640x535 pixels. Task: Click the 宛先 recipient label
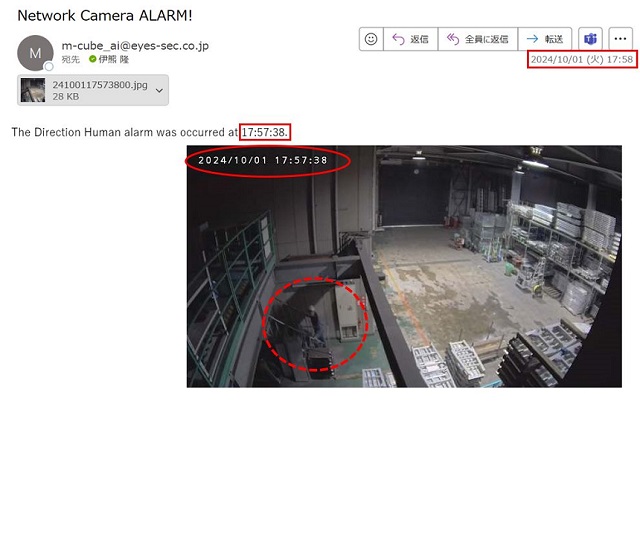click(71, 60)
